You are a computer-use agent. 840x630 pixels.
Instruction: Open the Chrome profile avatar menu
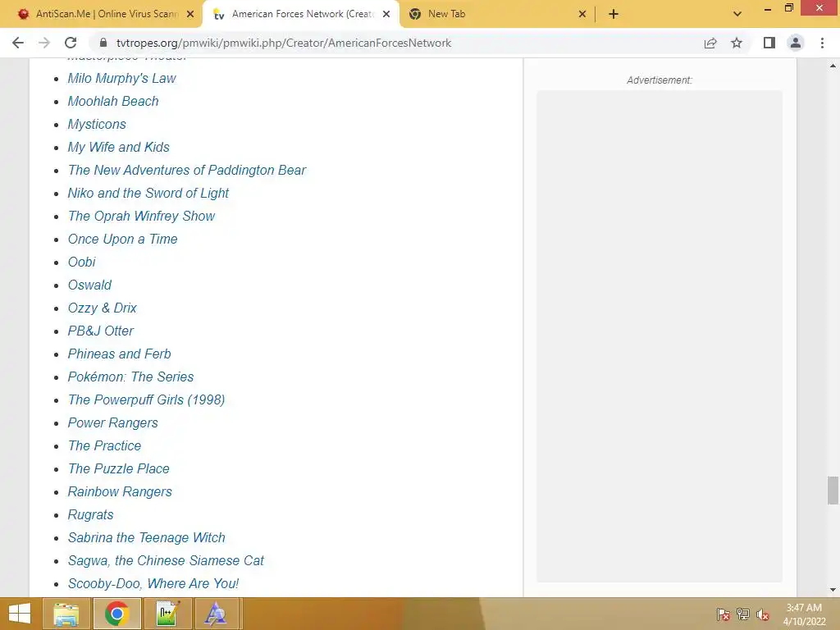coord(796,43)
